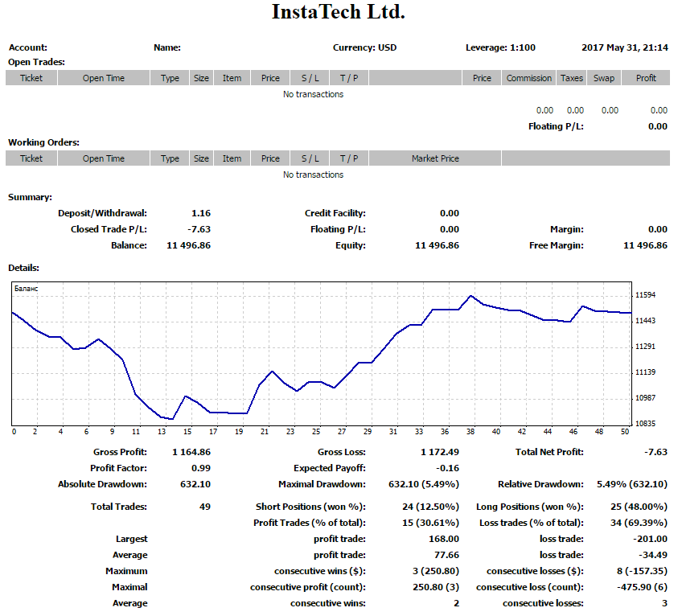Click largest profit trade value 168.00
Screen dimensions: 678x616
click(444, 539)
